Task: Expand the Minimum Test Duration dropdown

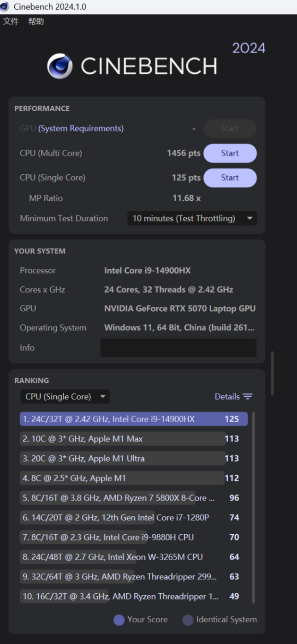Action: 192,219
